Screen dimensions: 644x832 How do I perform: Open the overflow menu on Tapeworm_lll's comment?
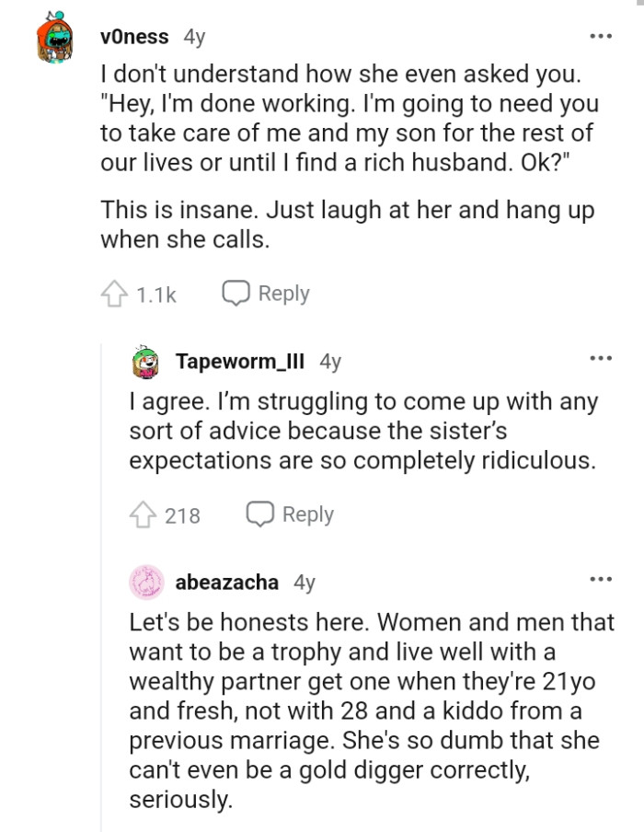[x=602, y=359]
